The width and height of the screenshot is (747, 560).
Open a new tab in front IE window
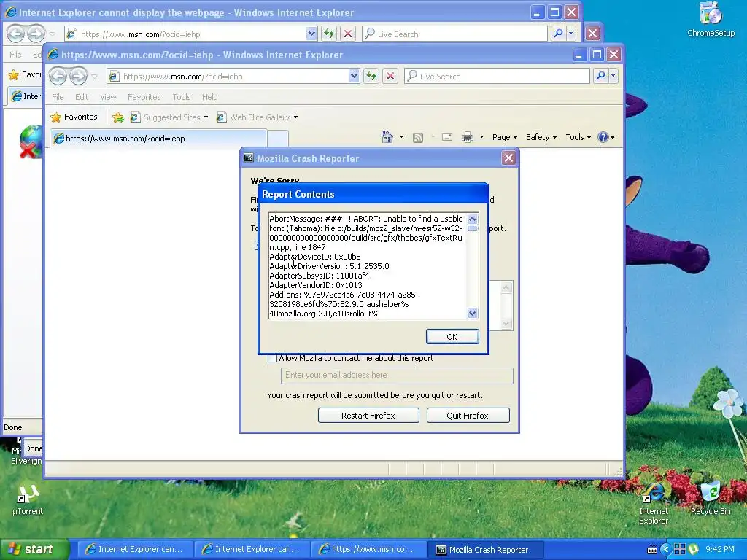[278, 139]
